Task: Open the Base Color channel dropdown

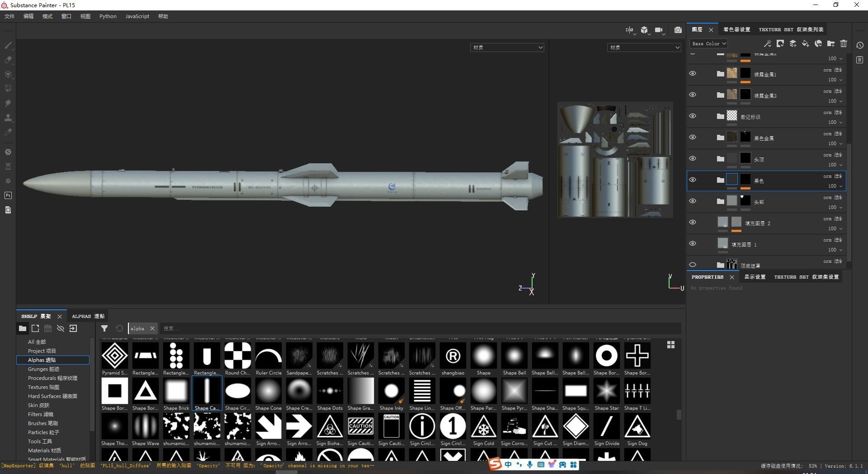Action: tap(708, 43)
